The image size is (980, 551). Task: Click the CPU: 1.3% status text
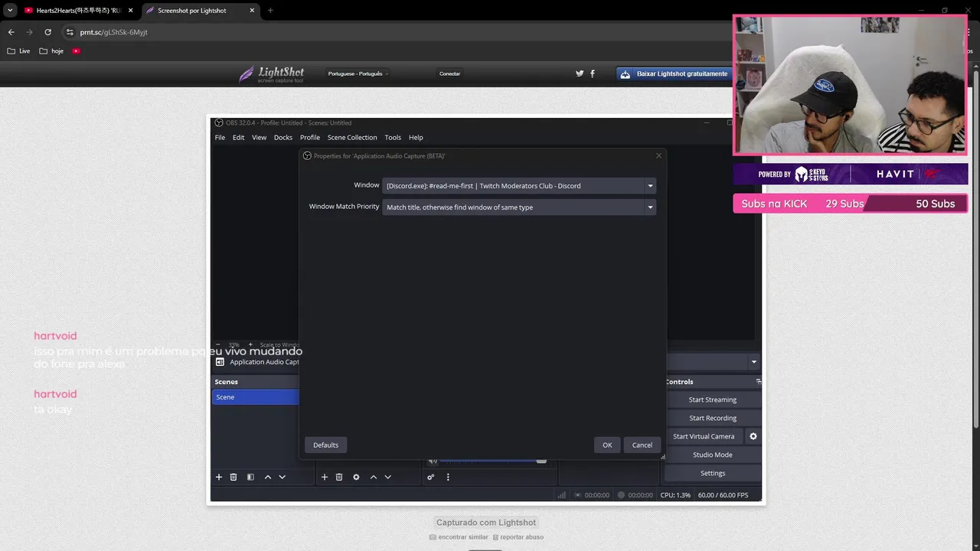[675, 495]
